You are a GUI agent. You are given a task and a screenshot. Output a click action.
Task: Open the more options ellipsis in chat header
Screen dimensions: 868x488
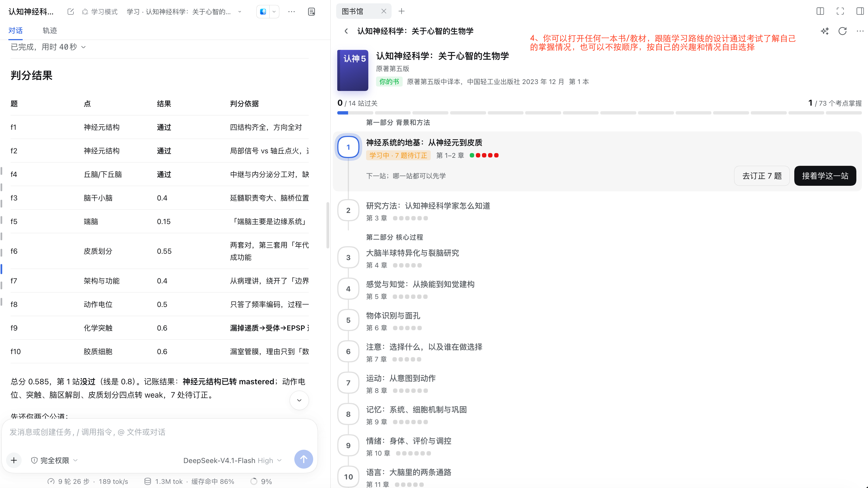pyautogui.click(x=292, y=12)
